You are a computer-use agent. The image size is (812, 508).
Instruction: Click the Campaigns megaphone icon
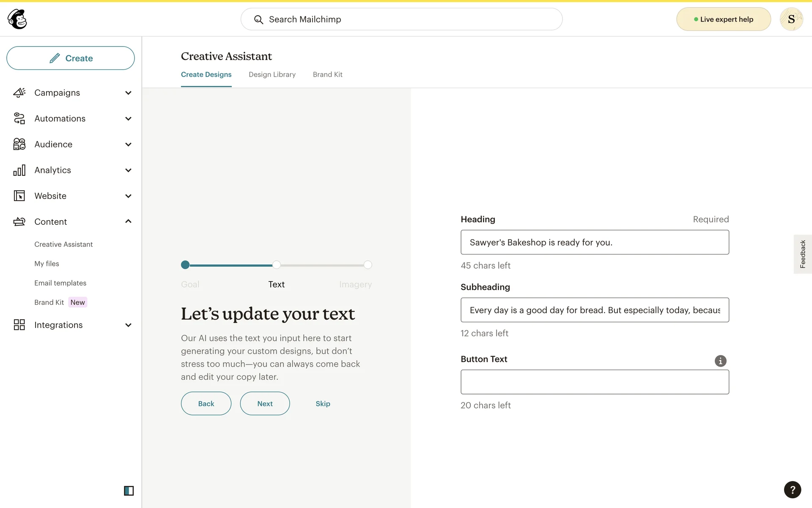(x=19, y=93)
